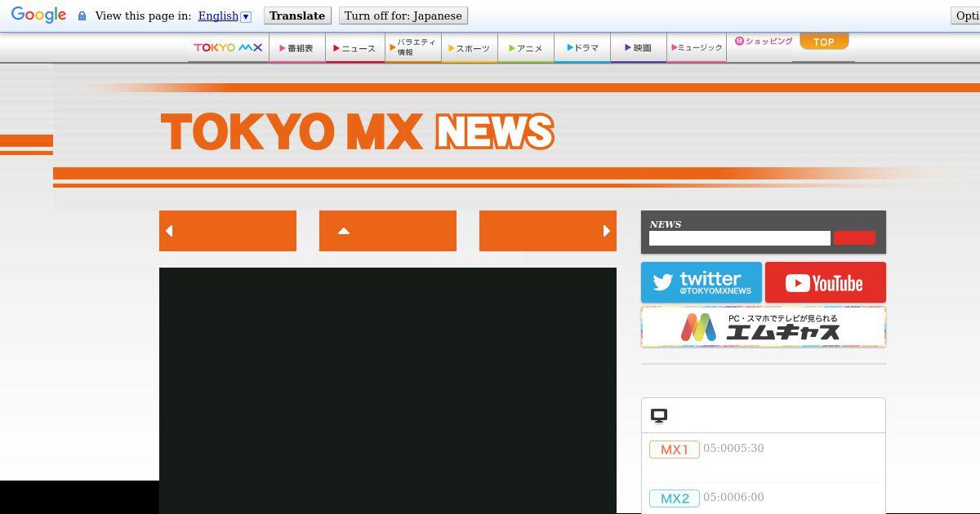Open the ドラマ menu tab

(x=582, y=48)
